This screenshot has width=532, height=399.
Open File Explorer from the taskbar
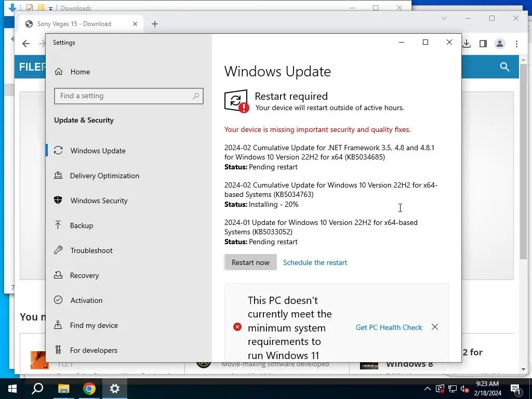[63, 389]
